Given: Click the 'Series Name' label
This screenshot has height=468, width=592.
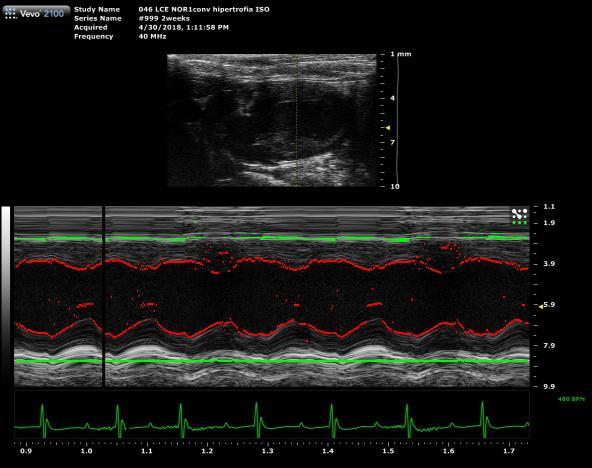Looking at the screenshot, I should [98, 18].
